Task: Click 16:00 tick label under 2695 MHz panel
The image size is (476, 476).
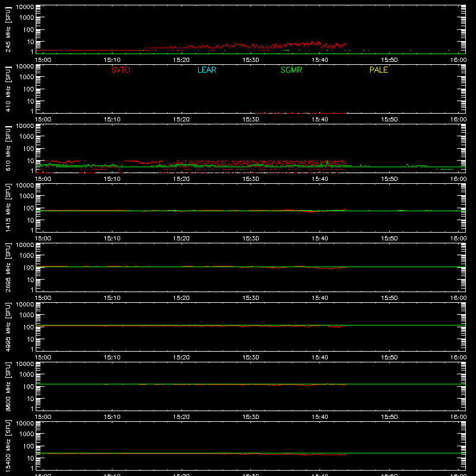Action: 458,298
